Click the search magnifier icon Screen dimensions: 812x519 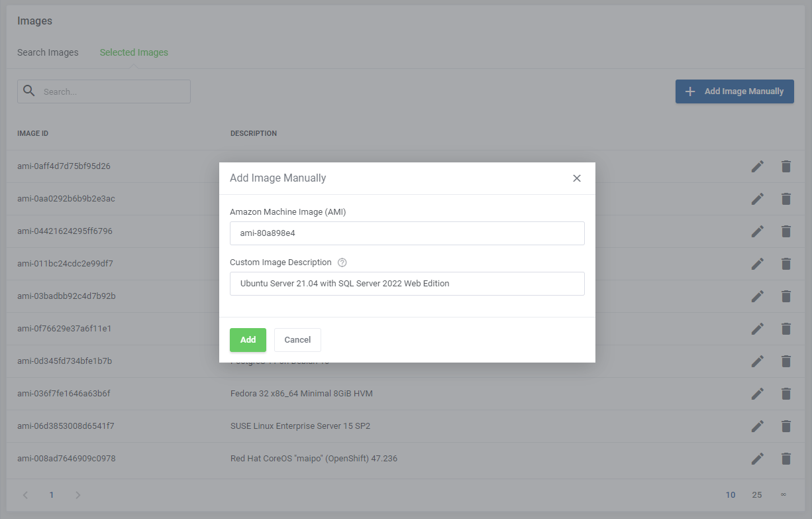(28, 91)
